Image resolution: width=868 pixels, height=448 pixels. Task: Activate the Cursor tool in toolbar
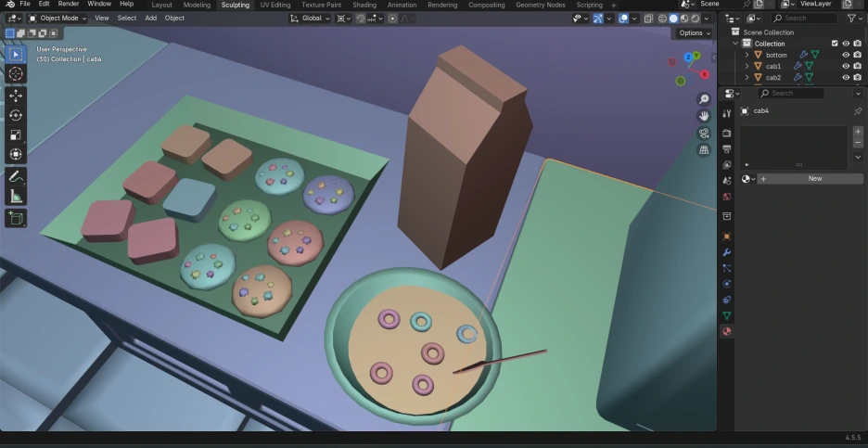pyautogui.click(x=16, y=73)
